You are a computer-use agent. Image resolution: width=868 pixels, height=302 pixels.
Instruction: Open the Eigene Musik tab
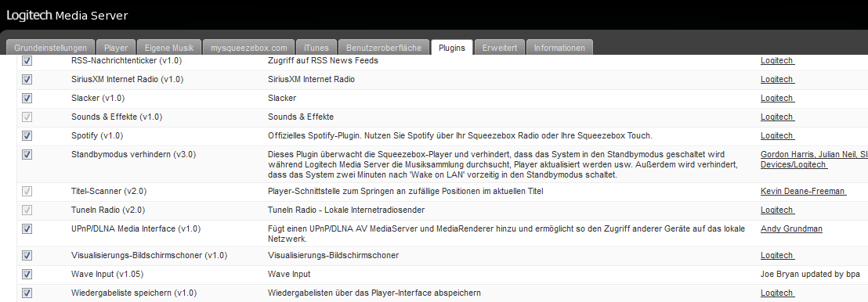click(x=169, y=48)
